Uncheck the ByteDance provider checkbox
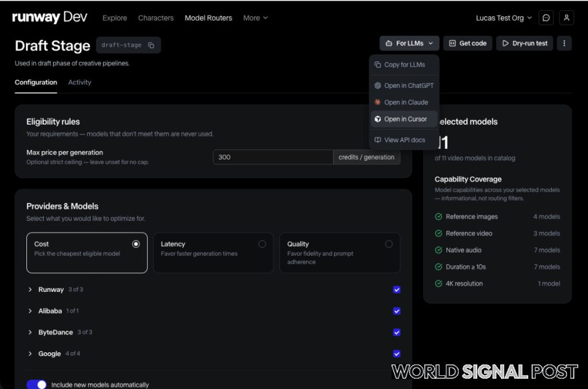The width and height of the screenshot is (588, 389). 397,332
